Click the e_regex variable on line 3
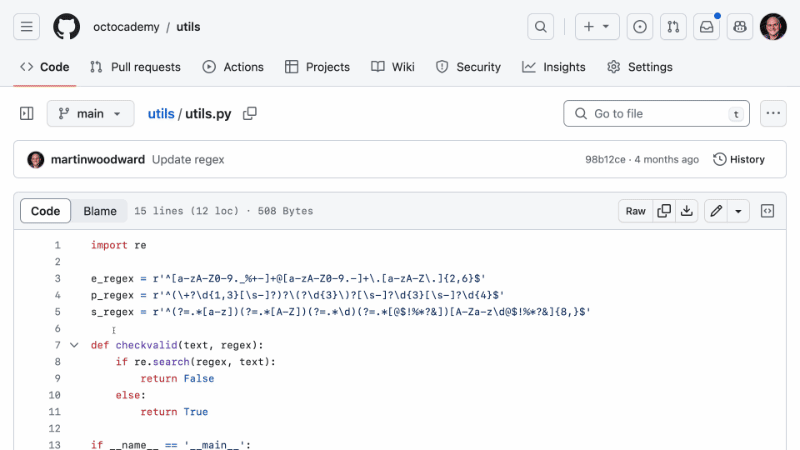This screenshot has height=450, width=800. [112, 279]
